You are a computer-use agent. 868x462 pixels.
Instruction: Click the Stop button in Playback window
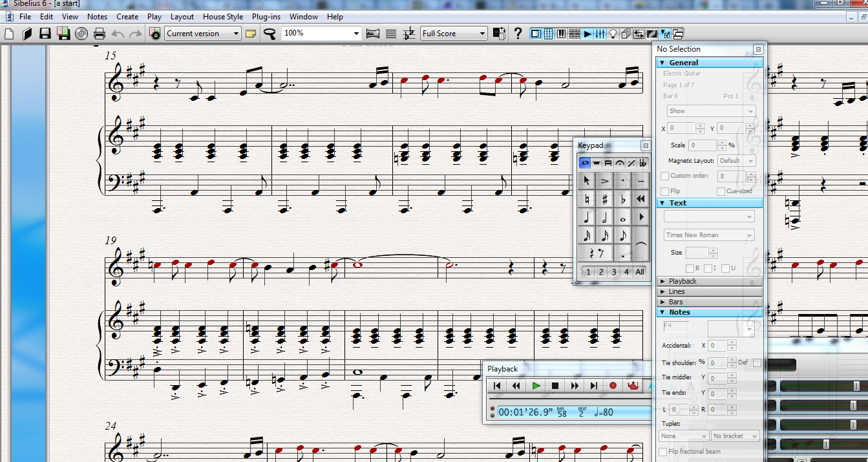(555, 386)
